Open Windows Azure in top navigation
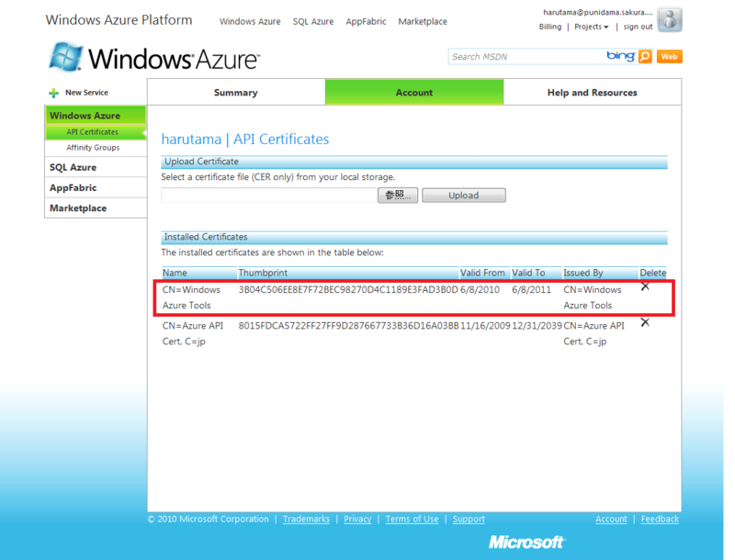This screenshot has height=560, width=735. [x=250, y=21]
